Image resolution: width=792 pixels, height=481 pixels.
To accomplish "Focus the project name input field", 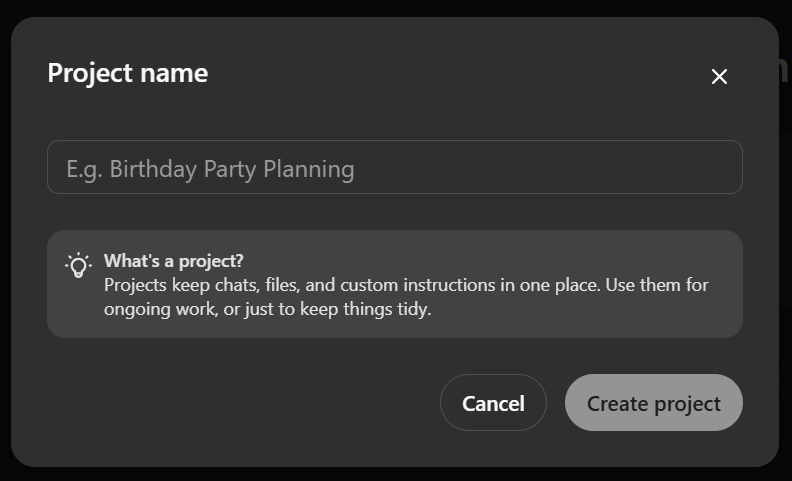I will [394, 167].
